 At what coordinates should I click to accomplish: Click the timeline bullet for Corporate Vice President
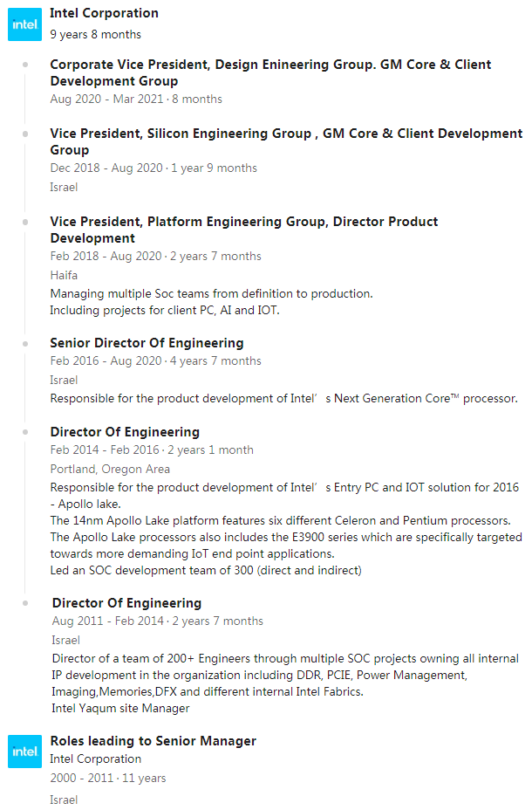pyautogui.click(x=25, y=65)
